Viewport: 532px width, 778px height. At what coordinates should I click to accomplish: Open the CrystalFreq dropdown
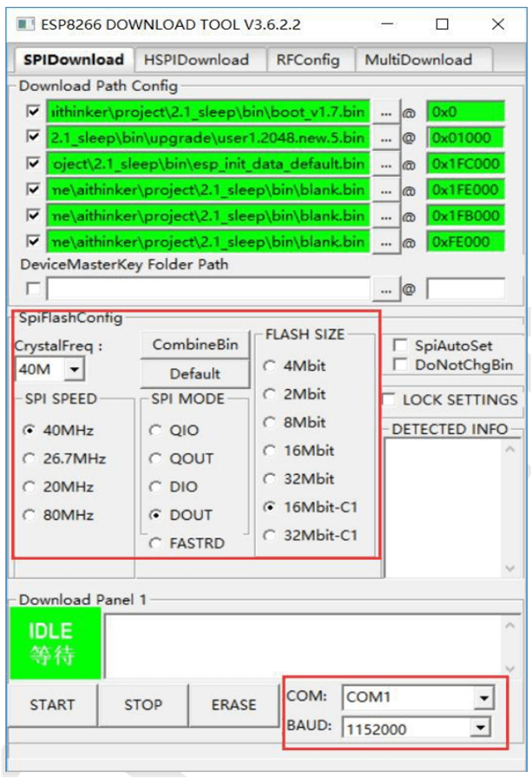tap(75, 371)
